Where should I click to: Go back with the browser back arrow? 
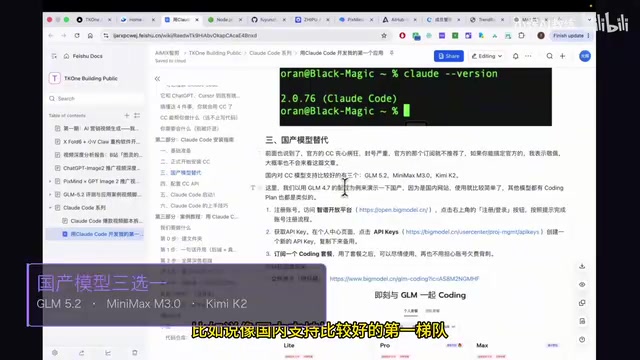point(51,36)
